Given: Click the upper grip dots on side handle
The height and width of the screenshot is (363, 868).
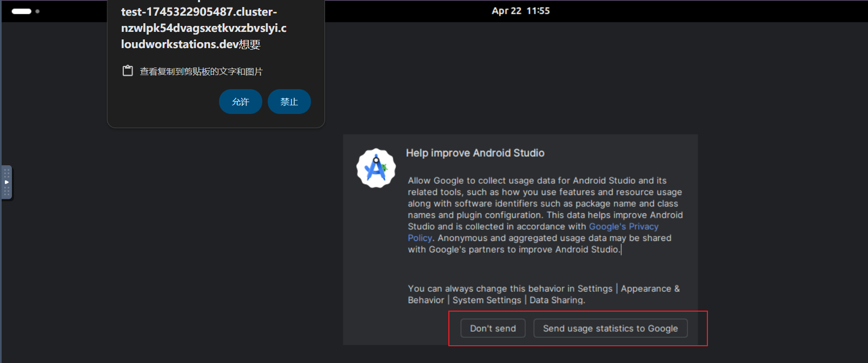Looking at the screenshot, I should coord(6,173).
